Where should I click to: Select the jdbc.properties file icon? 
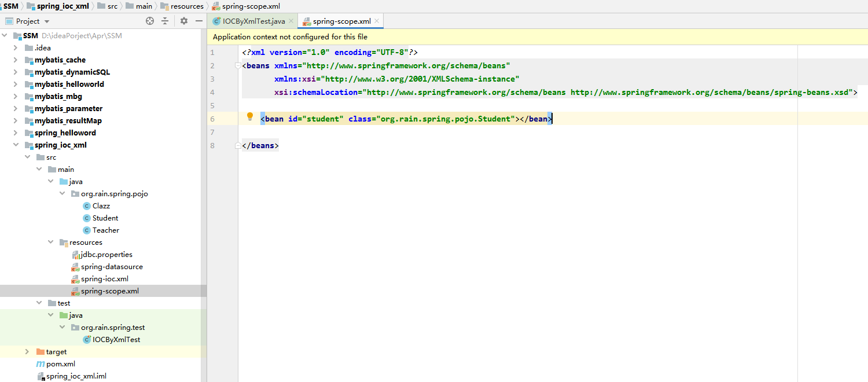pos(75,255)
